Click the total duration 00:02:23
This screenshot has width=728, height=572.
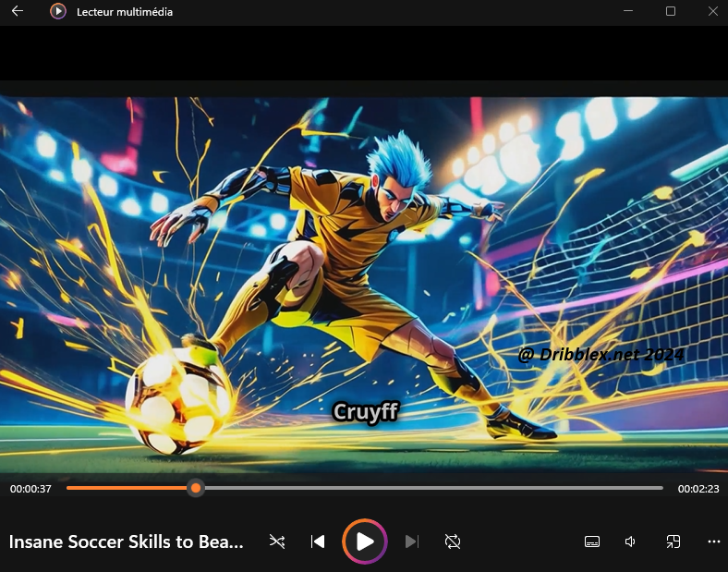(698, 489)
